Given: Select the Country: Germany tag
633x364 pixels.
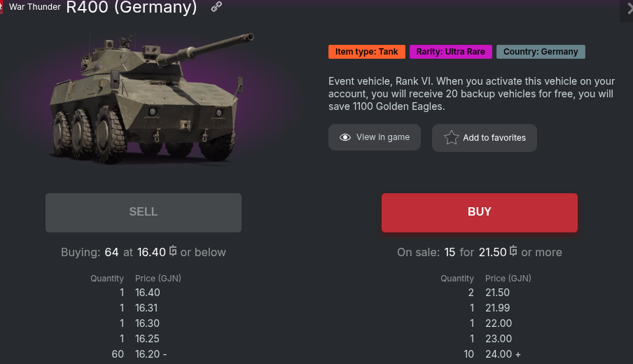Looking at the screenshot, I should 541,52.
